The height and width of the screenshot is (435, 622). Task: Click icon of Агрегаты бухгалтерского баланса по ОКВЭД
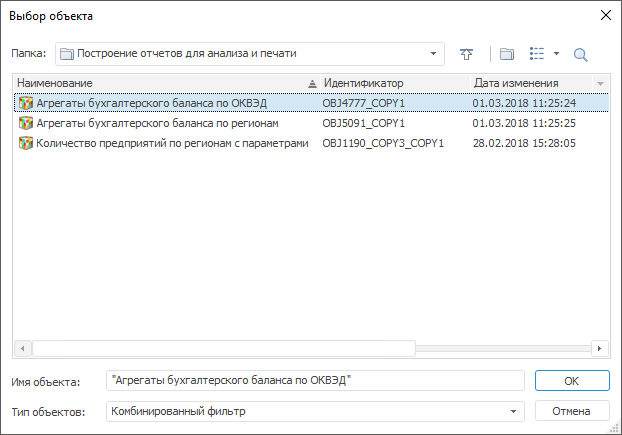click(x=26, y=103)
